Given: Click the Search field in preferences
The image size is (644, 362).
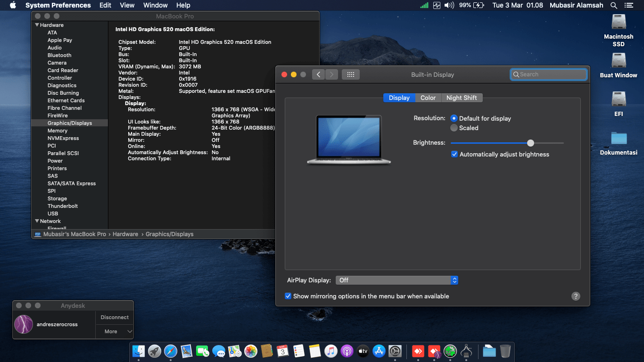Looking at the screenshot, I should [549, 74].
